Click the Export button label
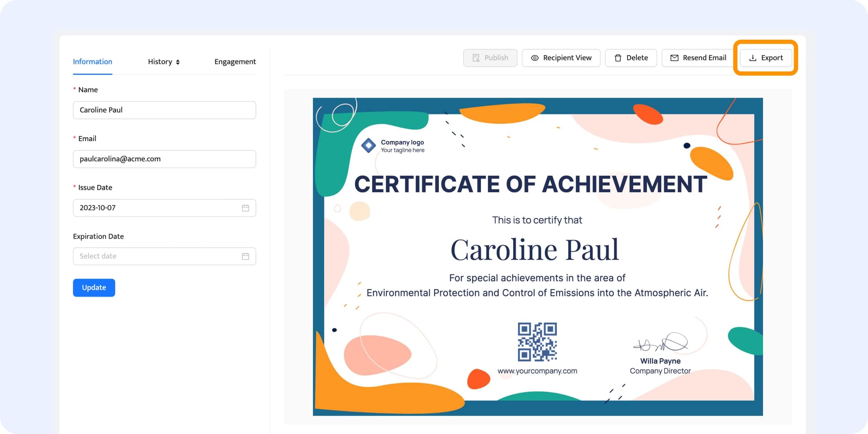 tap(772, 58)
